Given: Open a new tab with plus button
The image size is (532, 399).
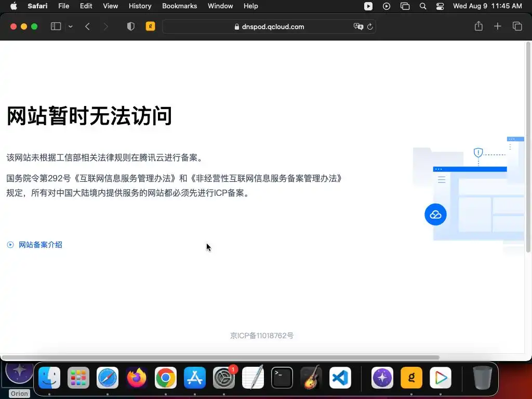Looking at the screenshot, I should click(x=497, y=26).
